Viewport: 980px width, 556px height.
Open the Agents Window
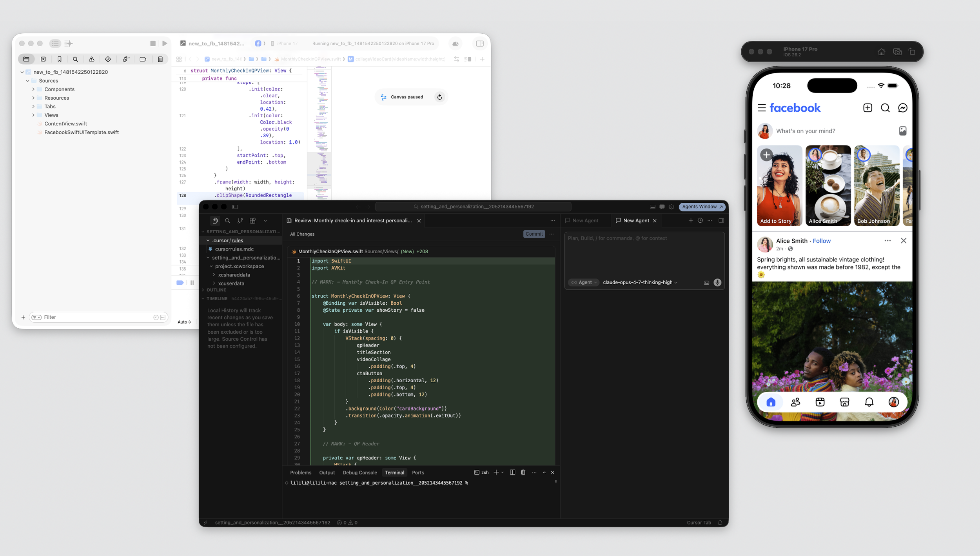702,207
